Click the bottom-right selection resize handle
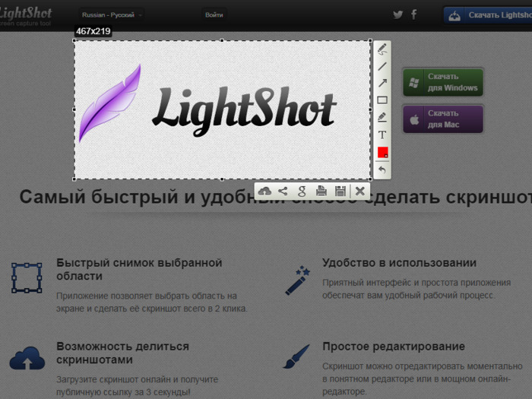Image resolution: width=532 pixels, height=399 pixels. pos(370,179)
